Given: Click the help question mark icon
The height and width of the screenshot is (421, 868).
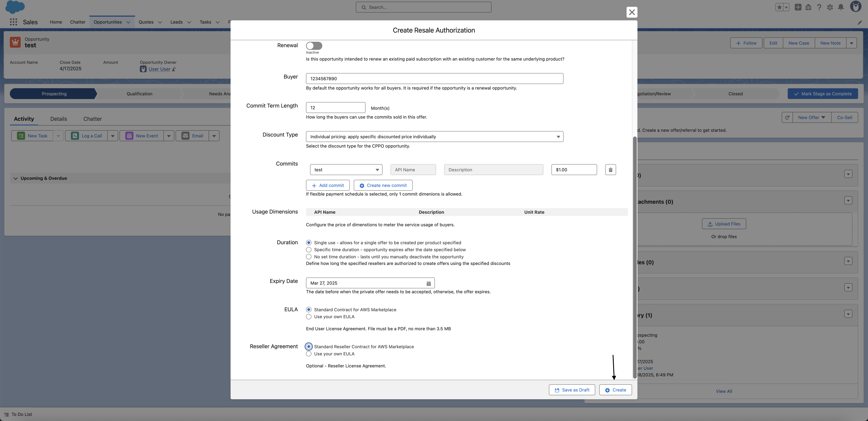Looking at the screenshot, I should (819, 7).
